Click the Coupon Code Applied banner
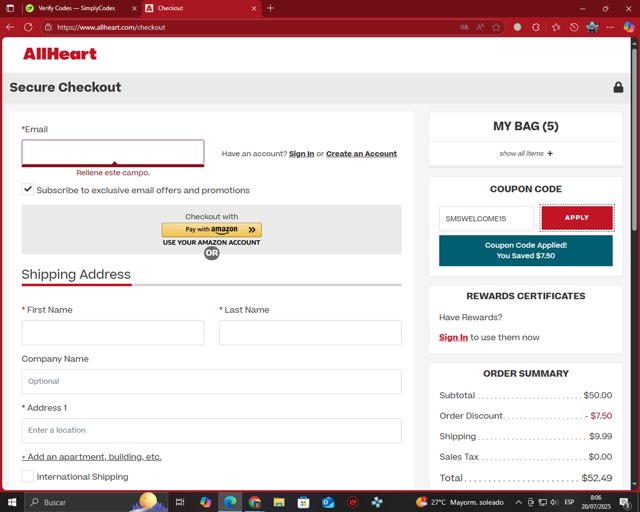This screenshot has height=512, width=640. 526,250
